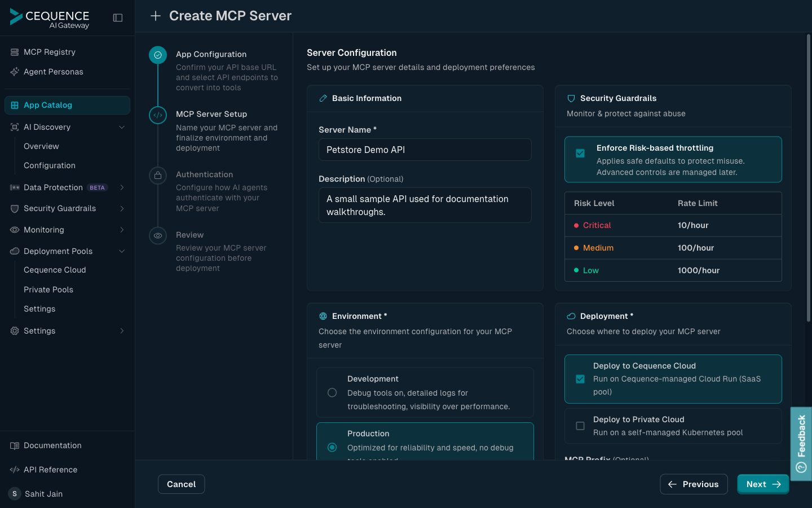Uncheck Enforce Risk-based throttling

[580, 154]
